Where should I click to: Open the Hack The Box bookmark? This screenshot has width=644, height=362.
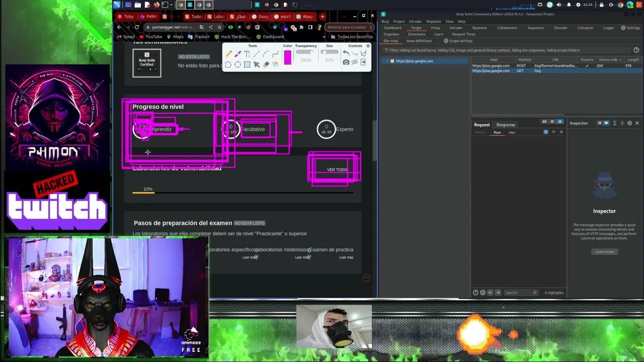tap(233, 37)
